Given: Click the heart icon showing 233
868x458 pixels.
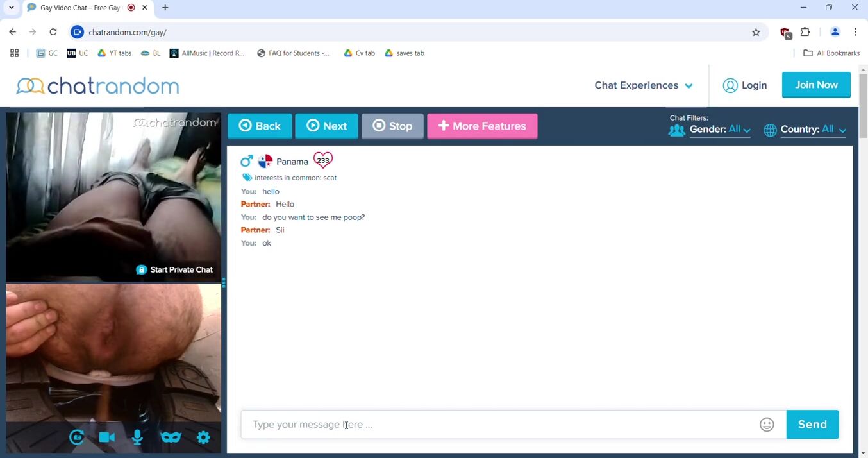Looking at the screenshot, I should point(323,160).
